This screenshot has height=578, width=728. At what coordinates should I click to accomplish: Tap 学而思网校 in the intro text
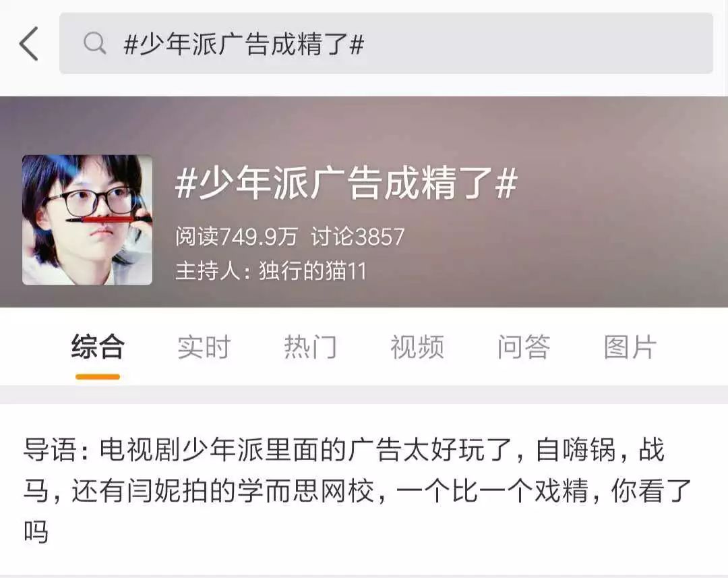click(x=305, y=490)
